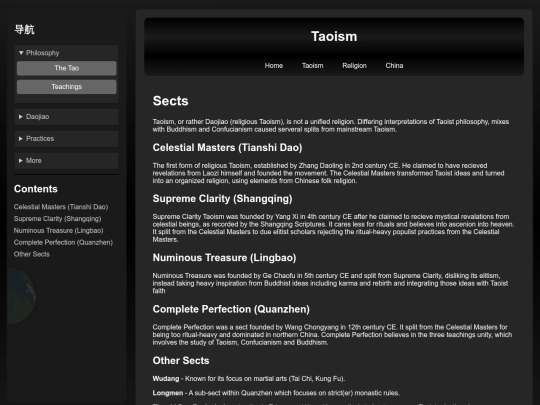Click the Complete Perfection (Quanzhen) section heading
This screenshot has width=540, height=405.
pyautogui.click(x=231, y=309)
